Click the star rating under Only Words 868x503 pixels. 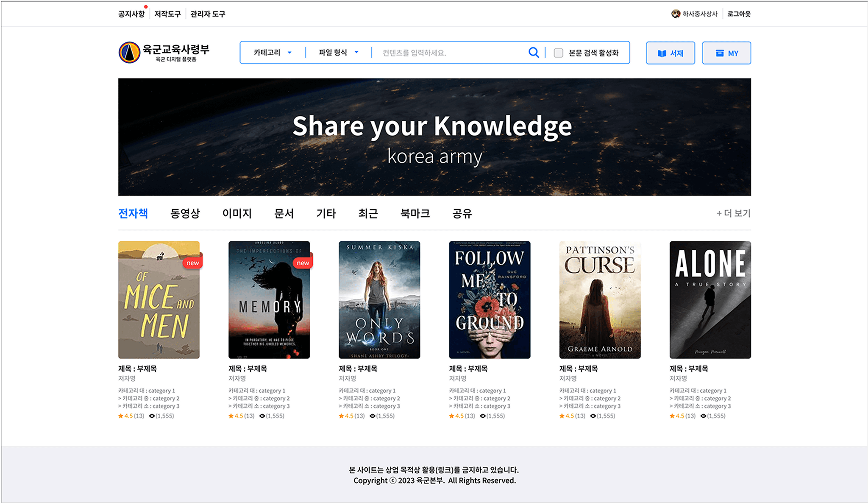point(341,416)
